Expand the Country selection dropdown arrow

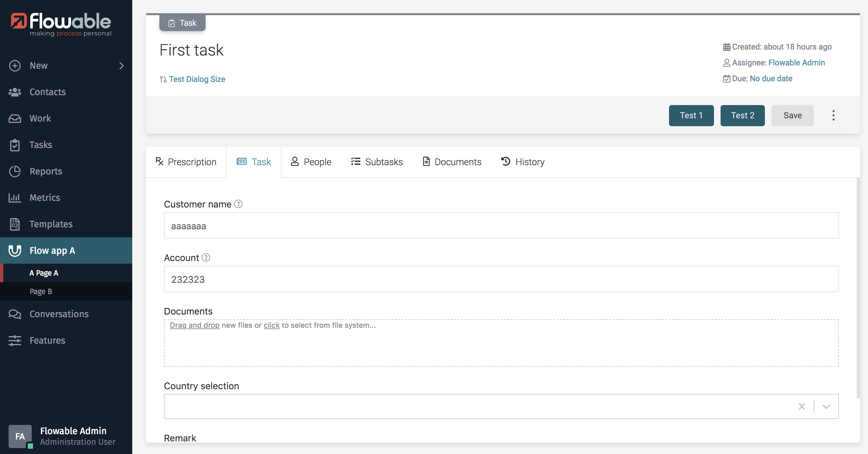[x=826, y=406]
